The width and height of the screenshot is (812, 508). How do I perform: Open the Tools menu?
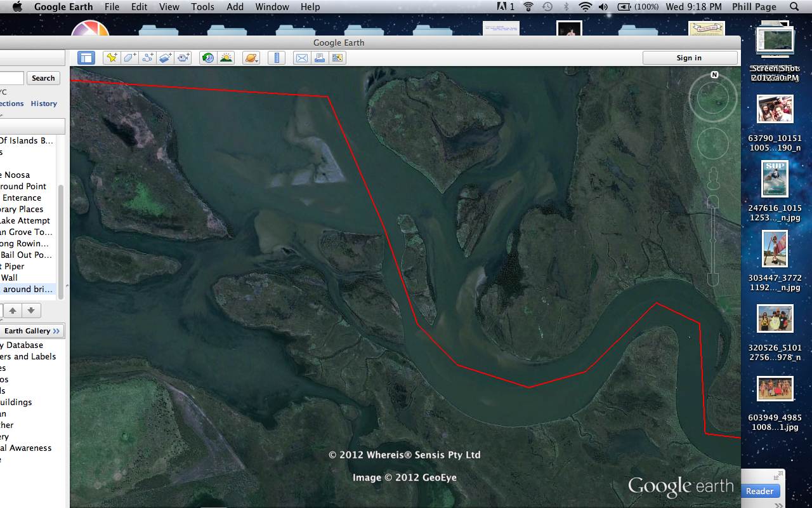(202, 6)
